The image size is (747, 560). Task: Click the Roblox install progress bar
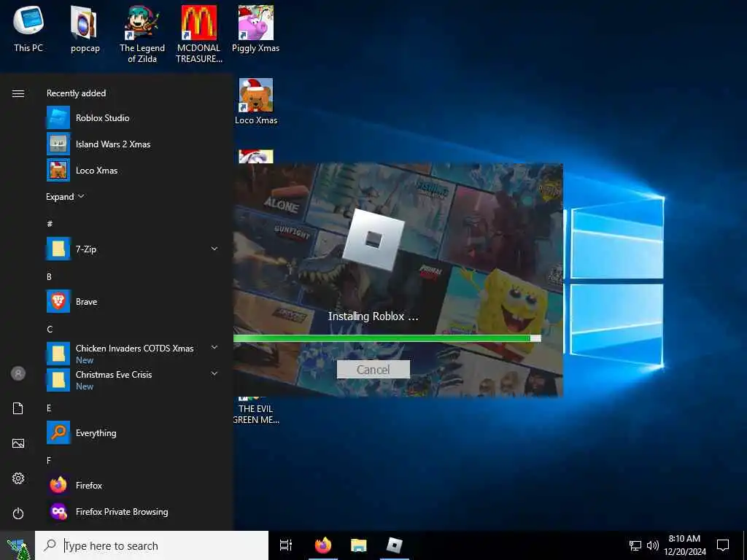387,338
